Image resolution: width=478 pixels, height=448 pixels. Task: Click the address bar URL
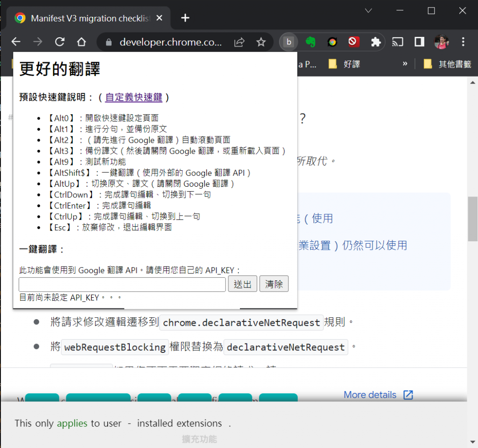[170, 42]
